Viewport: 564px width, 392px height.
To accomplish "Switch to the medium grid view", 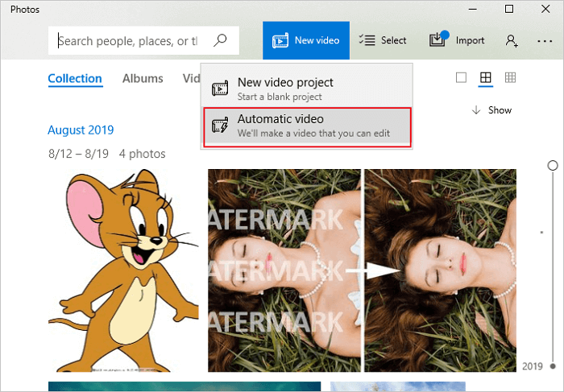I will (485, 78).
